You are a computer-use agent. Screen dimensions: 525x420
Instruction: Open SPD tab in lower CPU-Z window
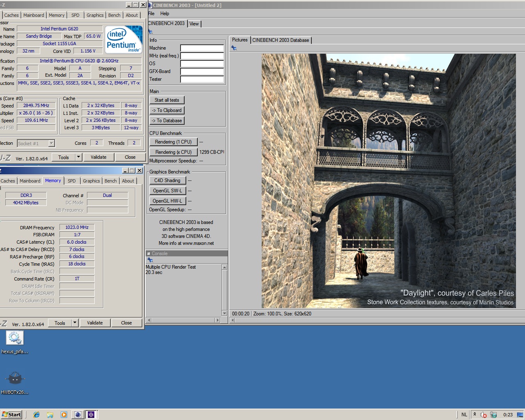tap(72, 181)
